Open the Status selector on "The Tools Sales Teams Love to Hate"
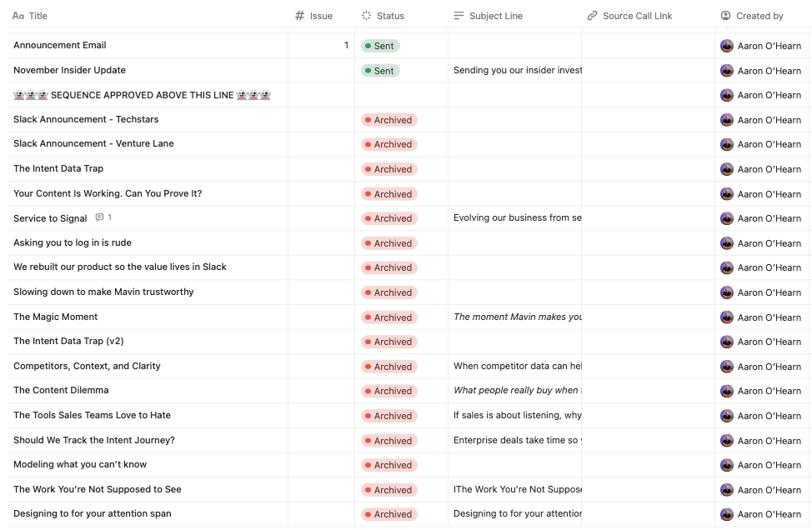Image resolution: width=812 pixels, height=530 pixels. click(x=389, y=415)
